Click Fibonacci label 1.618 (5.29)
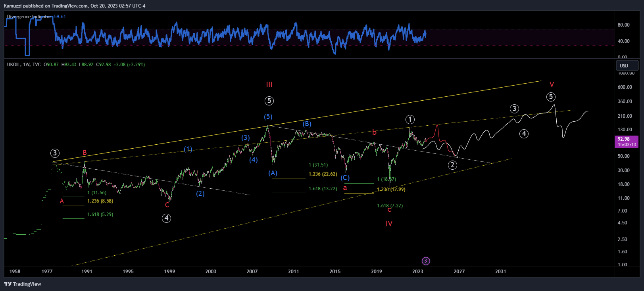Image resolution: width=644 pixels, height=291 pixels. coord(100,214)
